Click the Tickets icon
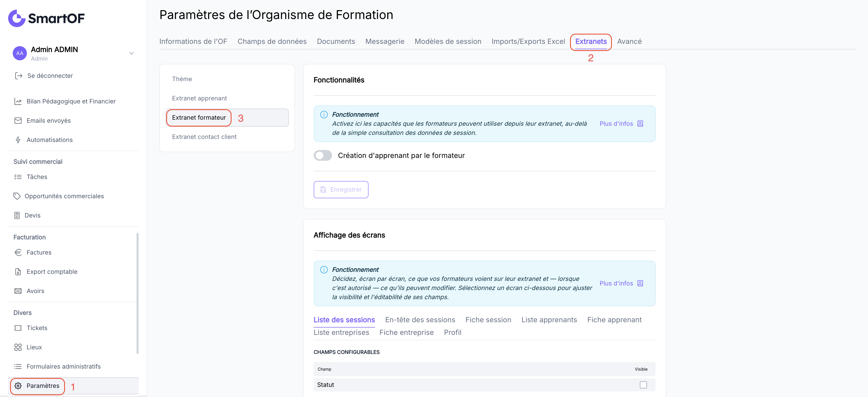Image resolution: width=868 pixels, height=397 pixels. (x=18, y=328)
